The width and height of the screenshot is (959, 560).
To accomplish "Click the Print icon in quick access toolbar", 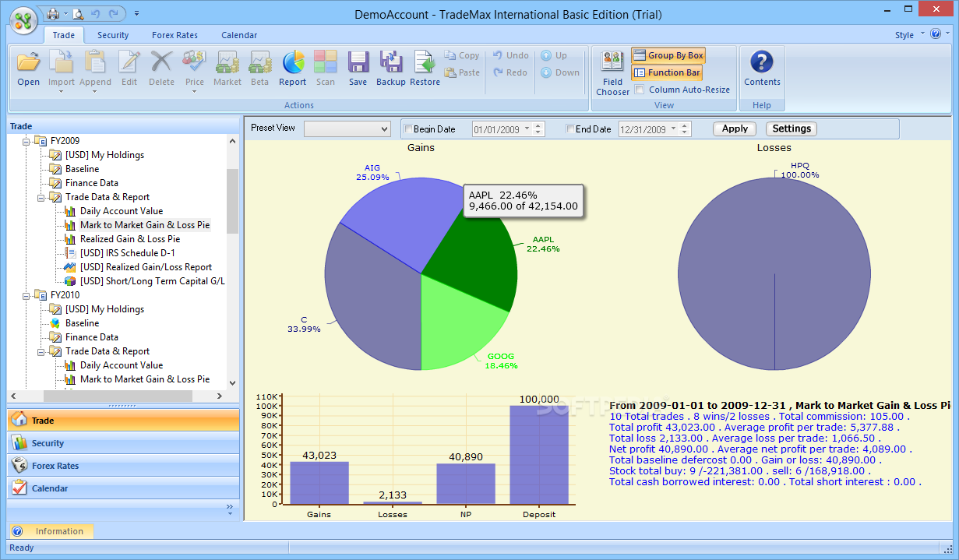I will point(52,14).
